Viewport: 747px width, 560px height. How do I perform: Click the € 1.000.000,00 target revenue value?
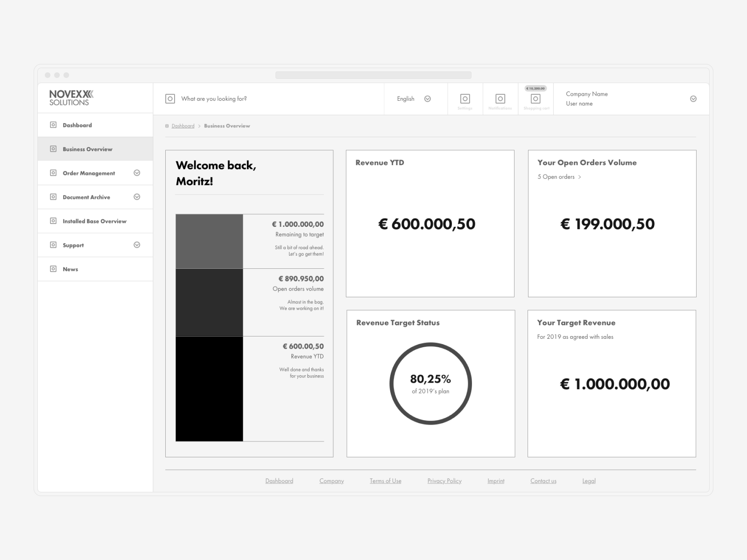click(615, 384)
